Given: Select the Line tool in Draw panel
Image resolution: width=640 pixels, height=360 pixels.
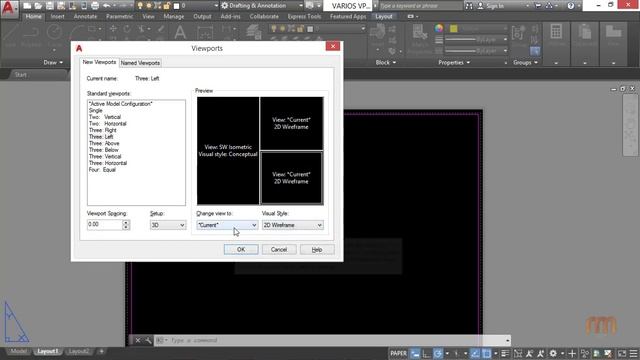Looking at the screenshot, I should coord(10,35).
